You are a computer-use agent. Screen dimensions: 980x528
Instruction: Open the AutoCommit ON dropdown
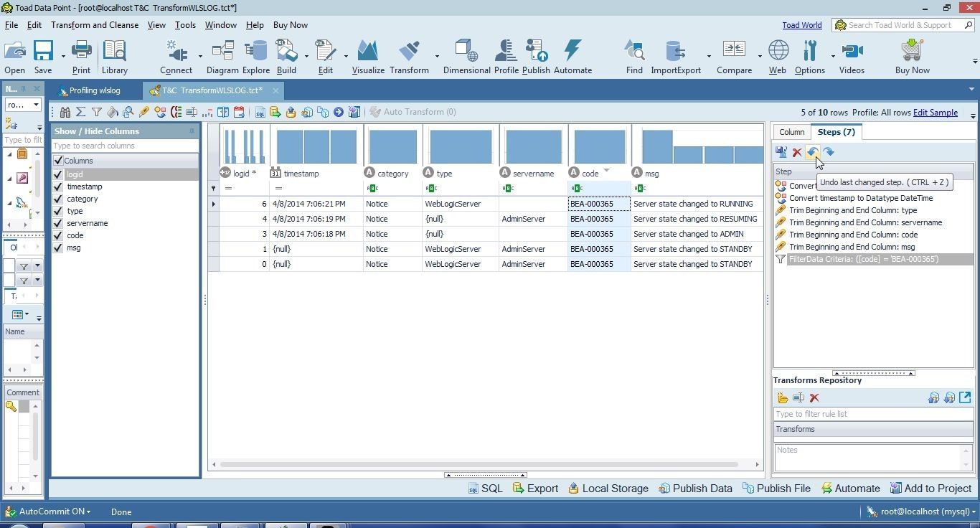tap(49, 511)
